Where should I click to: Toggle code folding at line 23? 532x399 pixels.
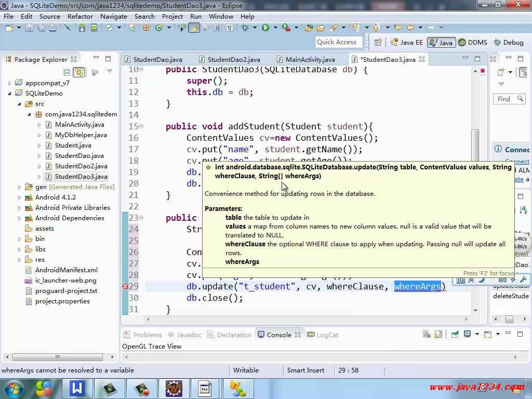point(141,218)
